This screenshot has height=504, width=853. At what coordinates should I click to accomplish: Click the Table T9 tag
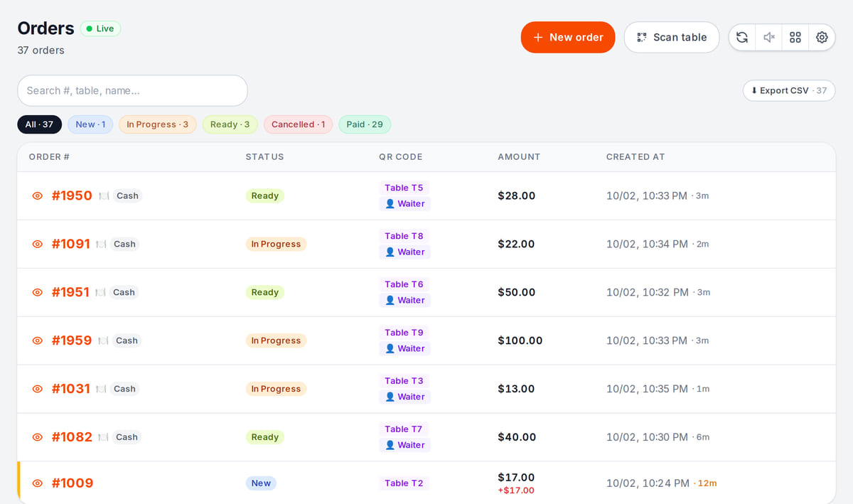[404, 333]
